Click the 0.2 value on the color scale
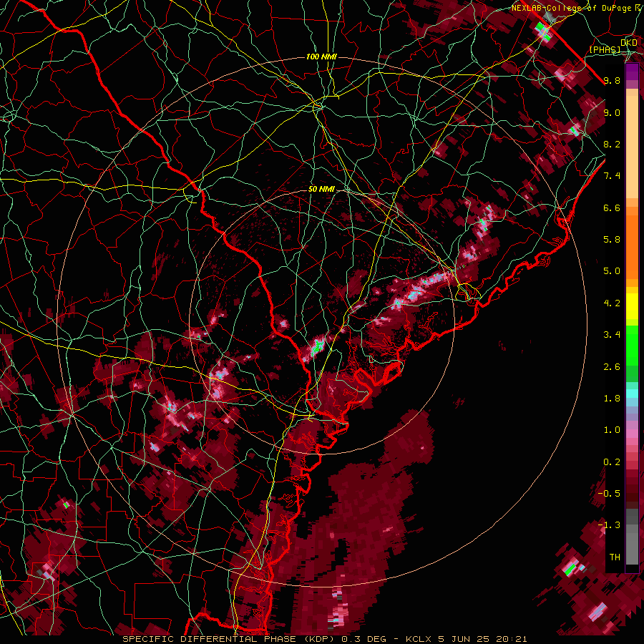The width and height of the screenshot is (644, 644). pos(612,462)
